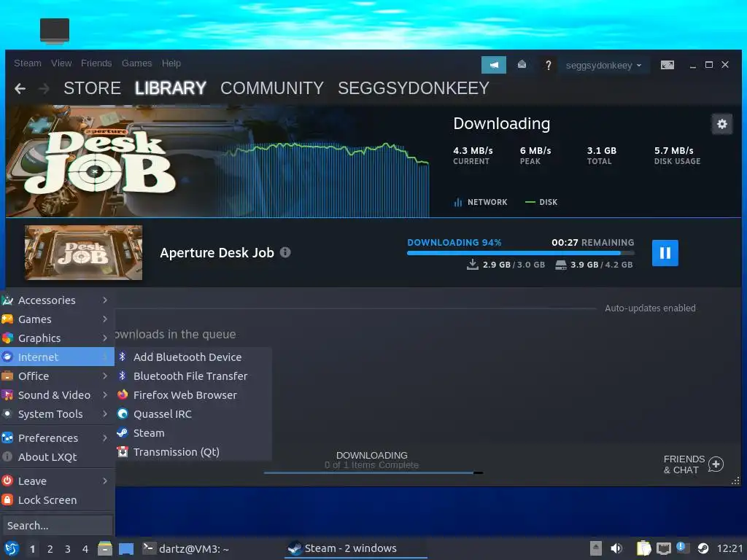This screenshot has height=560, width=747.
Task: Open the SEGGSYDONKEEY profile tab
Action: [414, 88]
